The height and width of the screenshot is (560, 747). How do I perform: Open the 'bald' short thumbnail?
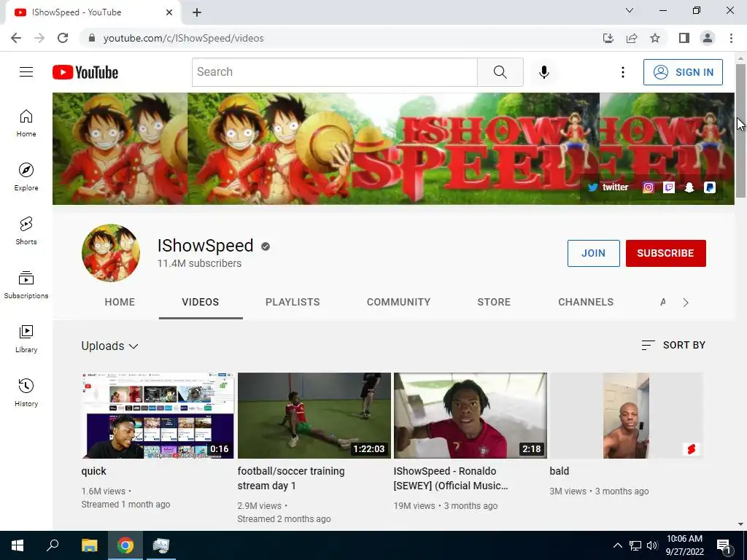coord(626,416)
